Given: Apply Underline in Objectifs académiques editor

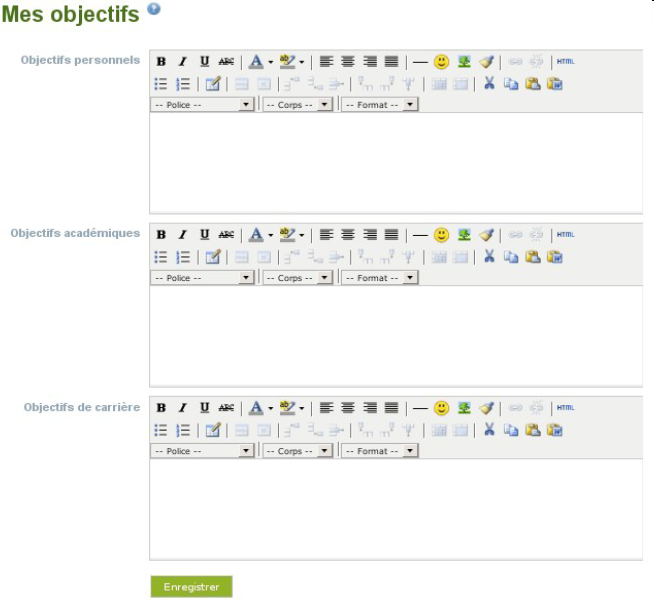Looking at the screenshot, I should coord(204,235).
